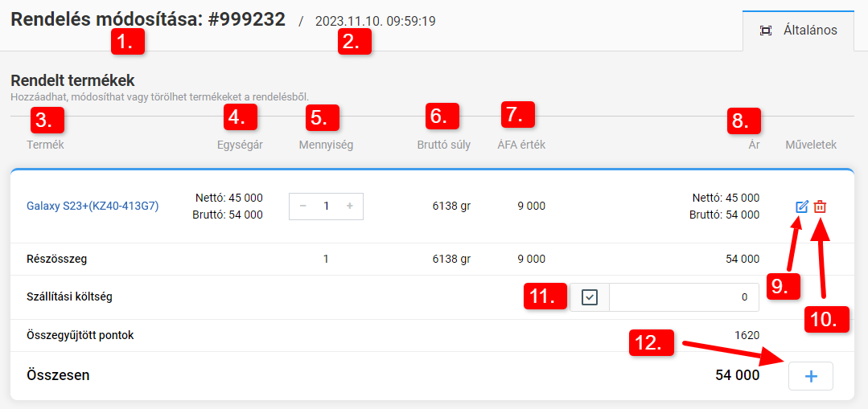Click the Galaxy S23+ row 6138 gr weight
Image resolution: width=868 pixels, height=409 pixels.
point(451,207)
